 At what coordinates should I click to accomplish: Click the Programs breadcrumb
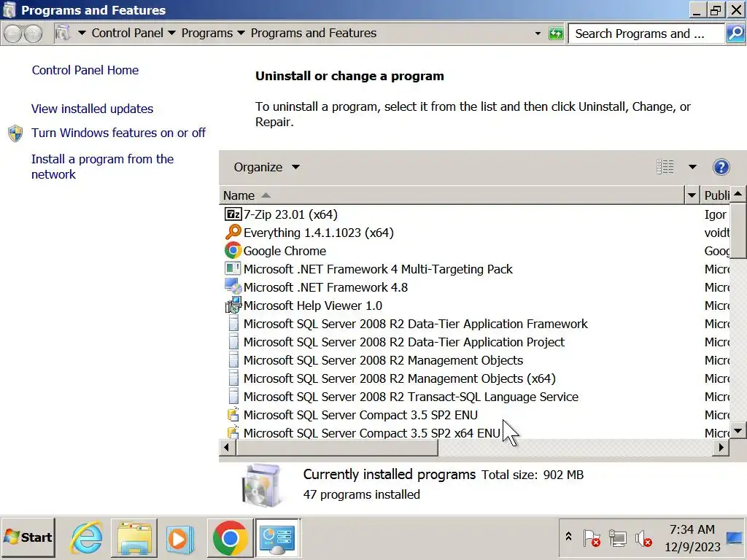[x=206, y=33]
